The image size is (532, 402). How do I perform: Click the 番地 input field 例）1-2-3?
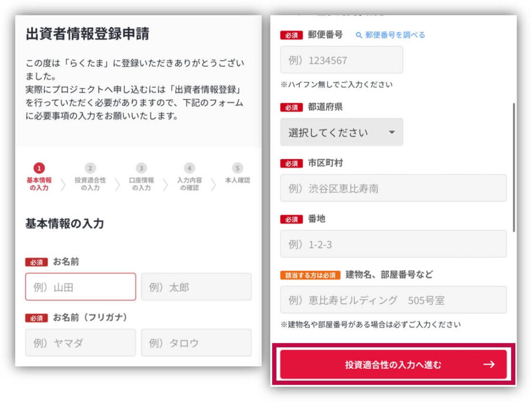coord(393,244)
